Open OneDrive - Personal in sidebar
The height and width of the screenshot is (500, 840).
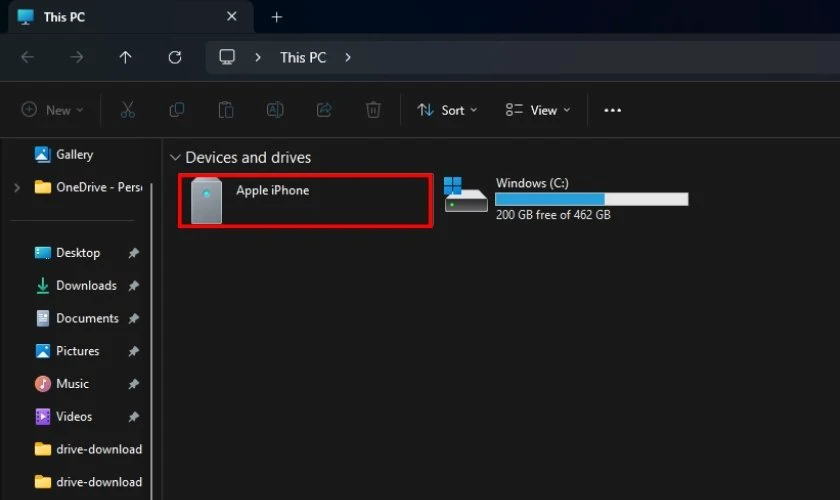(x=89, y=187)
